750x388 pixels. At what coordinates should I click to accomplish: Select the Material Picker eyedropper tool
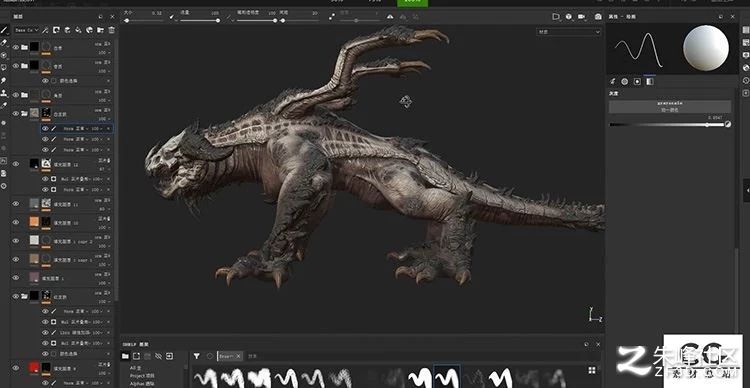(4, 105)
